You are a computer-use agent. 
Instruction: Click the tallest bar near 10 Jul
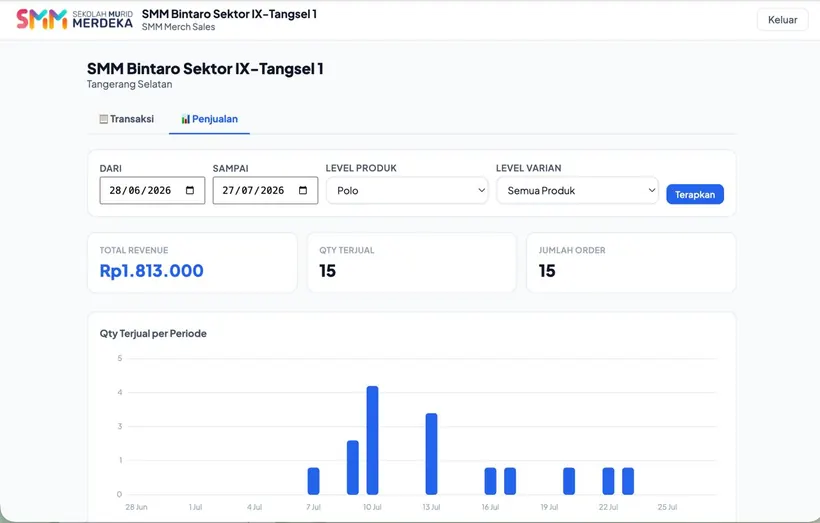372,440
